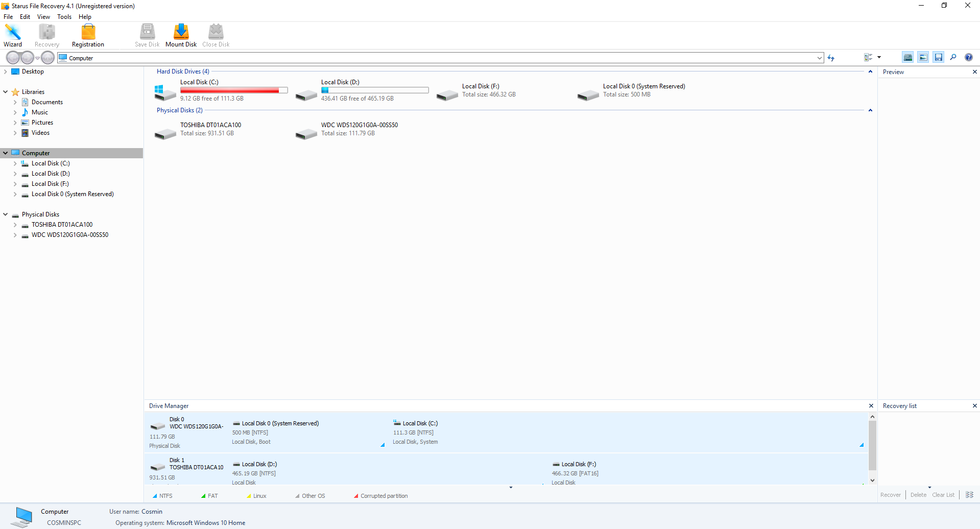
Task: Collapse the Hard Disk Drives group
Action: [870, 71]
